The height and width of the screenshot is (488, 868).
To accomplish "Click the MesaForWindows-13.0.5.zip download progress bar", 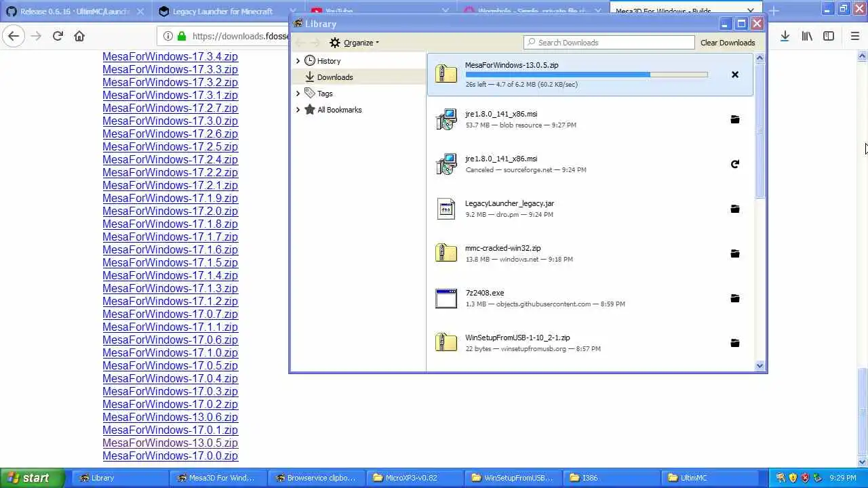I will 587,75.
